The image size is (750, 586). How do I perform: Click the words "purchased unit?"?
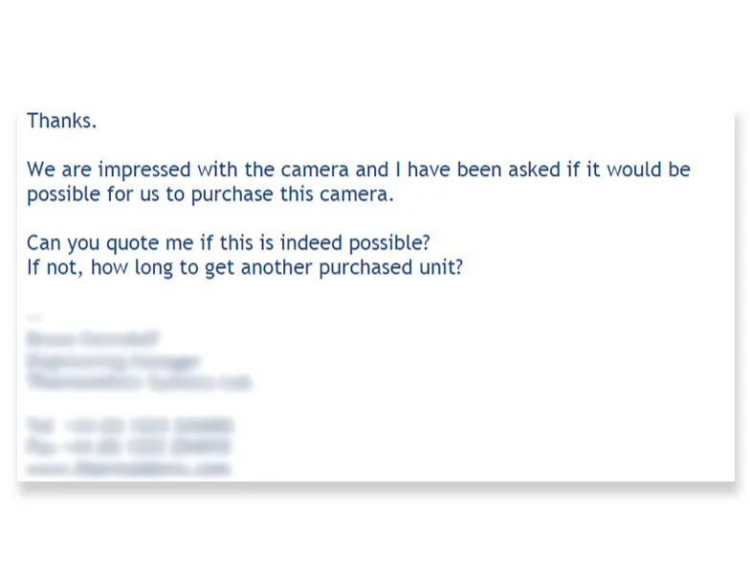[x=391, y=268]
